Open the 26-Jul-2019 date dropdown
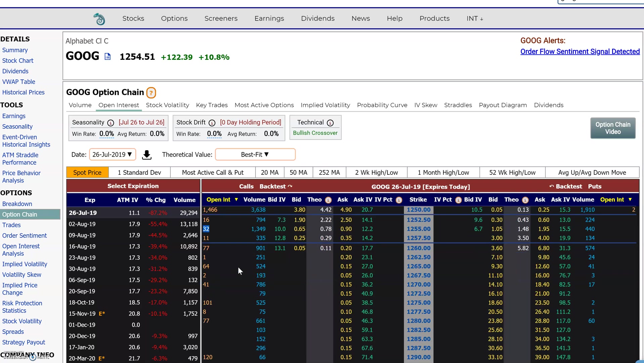 click(x=112, y=154)
